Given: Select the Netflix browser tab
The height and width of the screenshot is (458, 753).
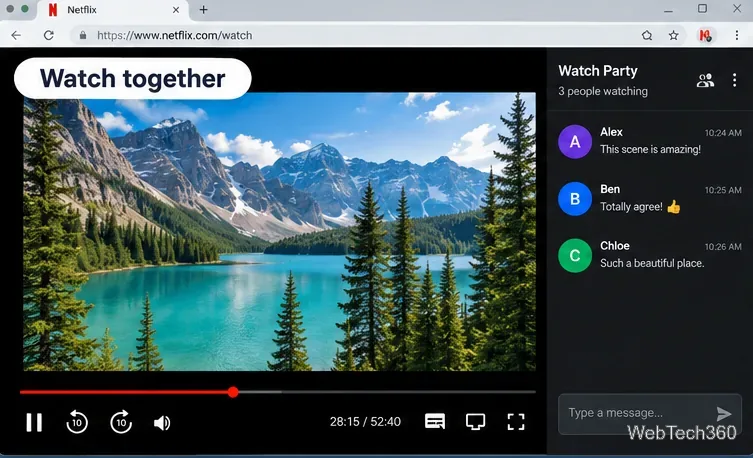Looking at the screenshot, I should pyautogui.click(x=113, y=10).
